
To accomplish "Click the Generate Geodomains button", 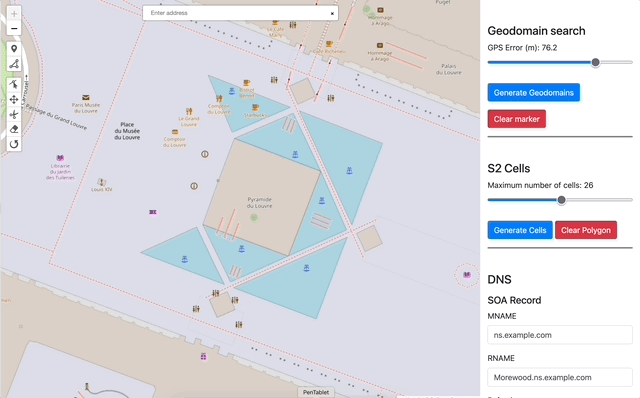I will (533, 93).
